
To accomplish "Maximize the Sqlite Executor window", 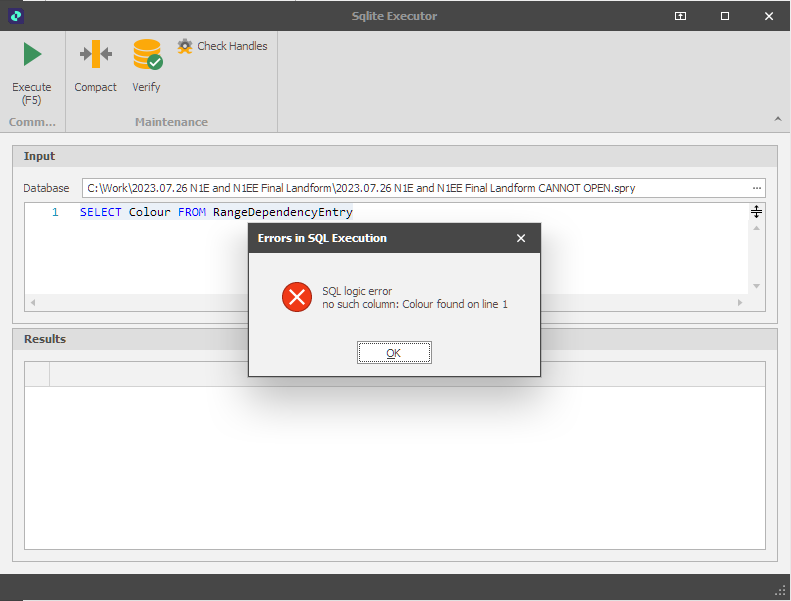I will 724,16.
